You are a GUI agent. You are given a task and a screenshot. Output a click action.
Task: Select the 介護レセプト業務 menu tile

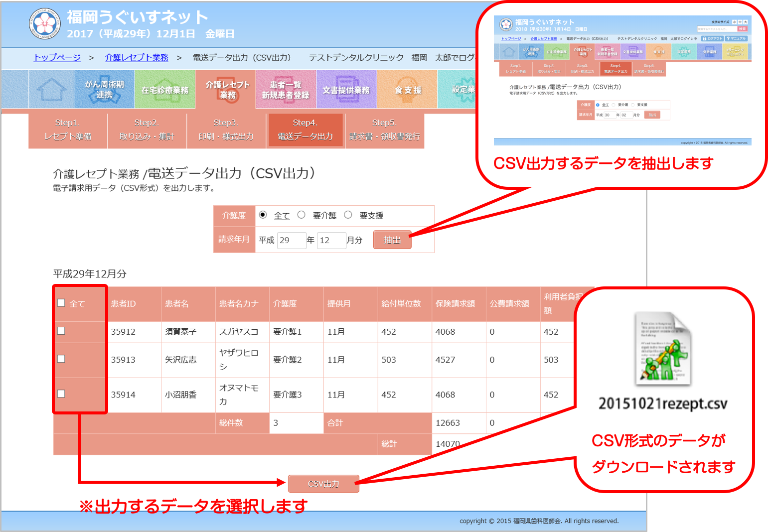(227, 90)
